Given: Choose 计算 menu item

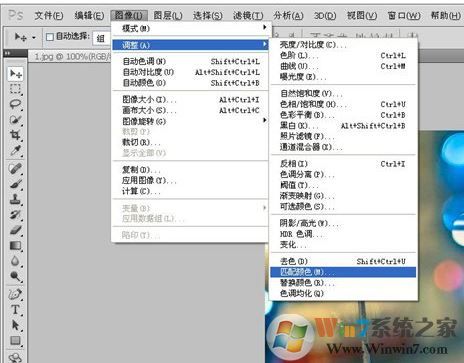Looking at the screenshot, I should tap(190, 191).
